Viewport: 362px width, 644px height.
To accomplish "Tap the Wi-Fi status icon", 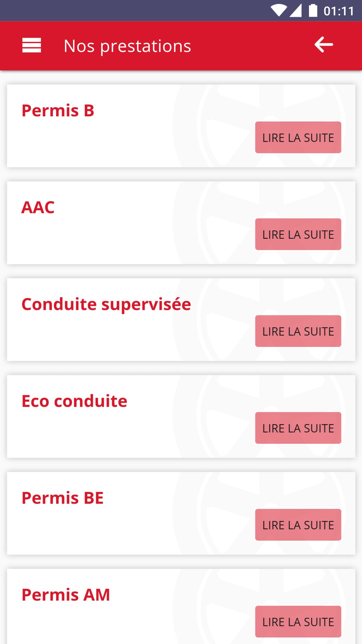I will (x=278, y=11).
